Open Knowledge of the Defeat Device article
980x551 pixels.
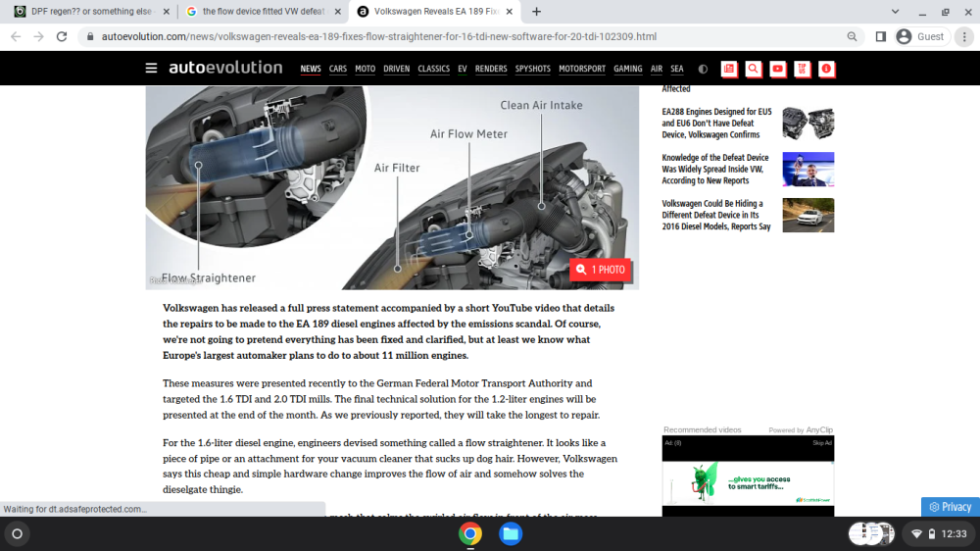[x=715, y=169]
